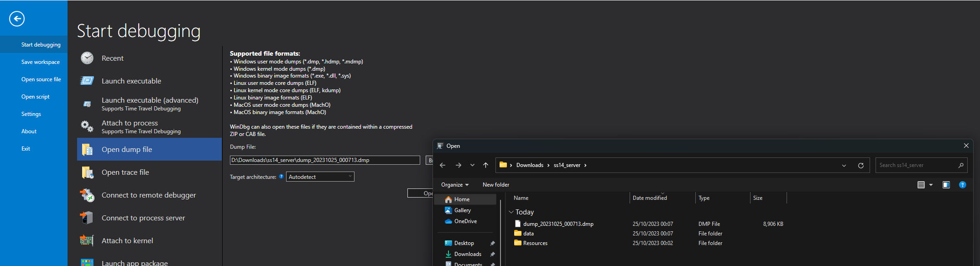Viewport: 980px width, 266px height.
Task: Sort files by the Date modified column
Action: [662, 198]
